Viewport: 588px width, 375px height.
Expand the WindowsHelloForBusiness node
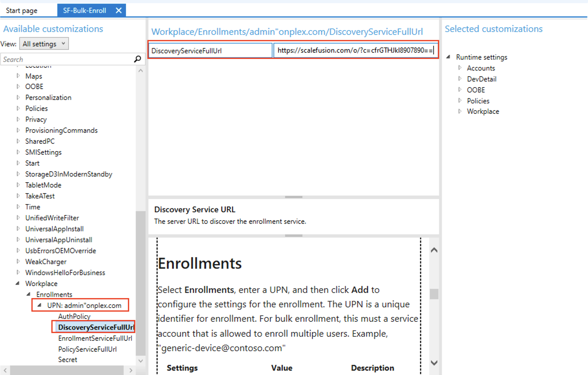coord(18,272)
